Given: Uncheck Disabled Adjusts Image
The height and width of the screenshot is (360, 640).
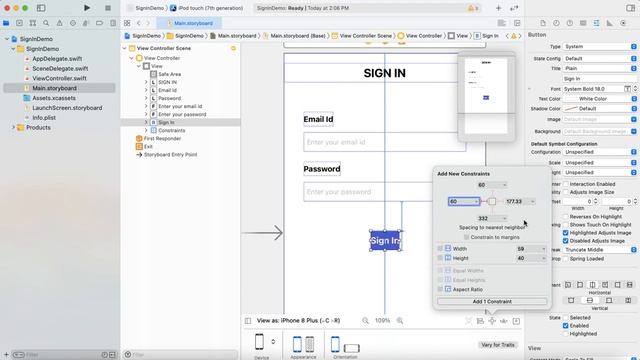Looking at the screenshot, I should tap(566, 241).
